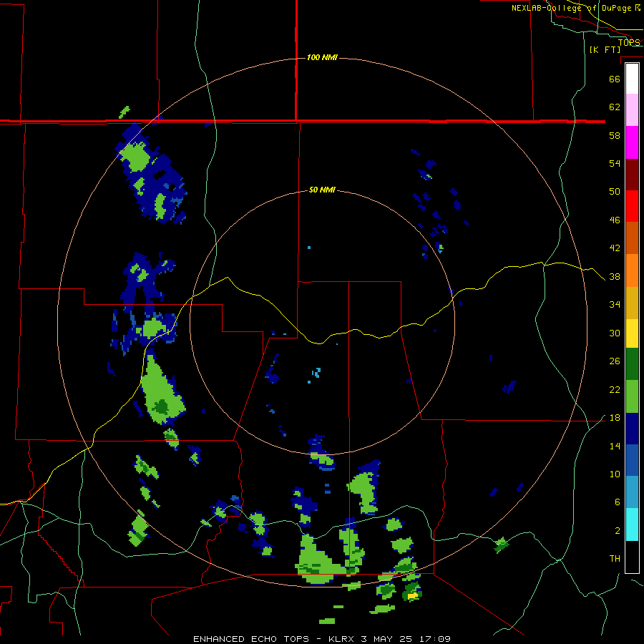Click the KLRX station identifier

tap(343, 639)
